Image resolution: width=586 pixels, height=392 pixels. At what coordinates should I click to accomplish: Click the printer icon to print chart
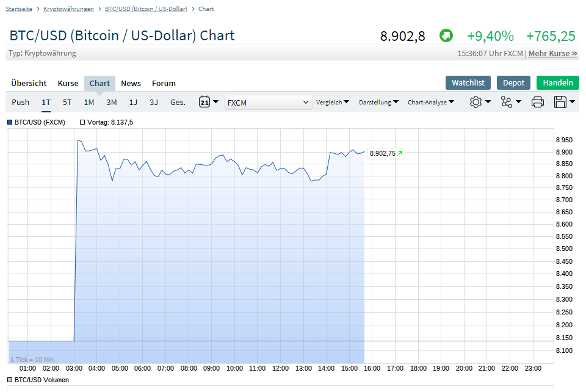coord(537,102)
